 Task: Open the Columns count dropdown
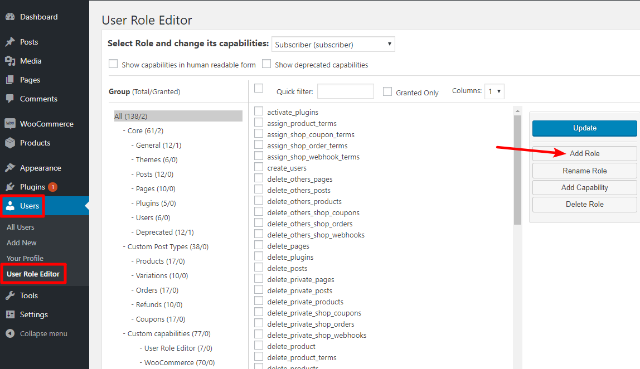[x=494, y=91]
